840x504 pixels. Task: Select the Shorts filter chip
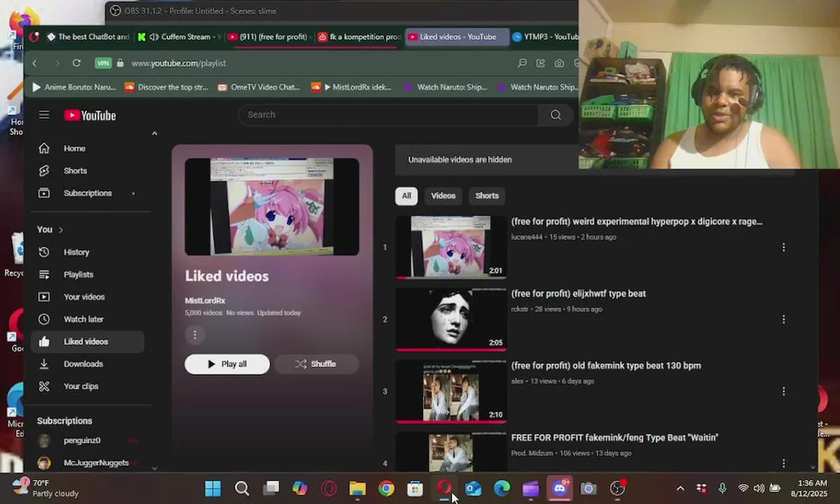487,196
